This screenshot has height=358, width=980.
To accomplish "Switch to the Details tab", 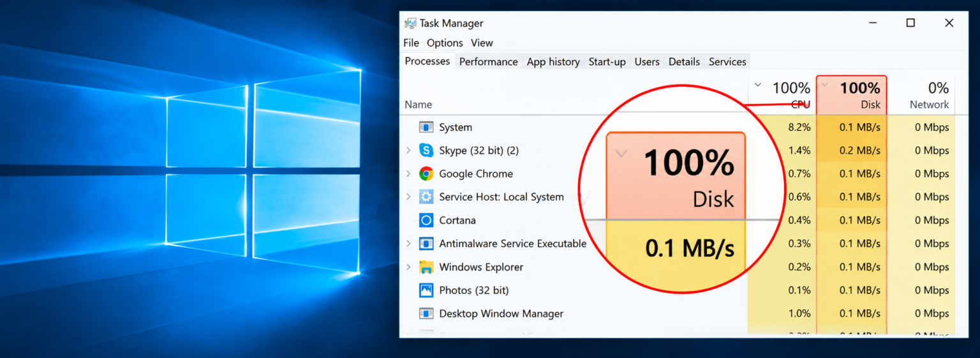I will pos(684,62).
